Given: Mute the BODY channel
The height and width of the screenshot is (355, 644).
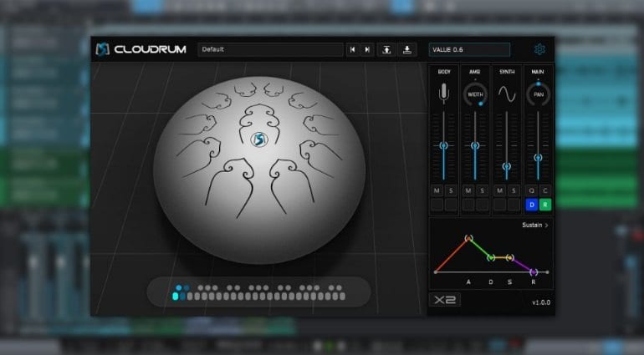Looking at the screenshot, I should point(437,190).
